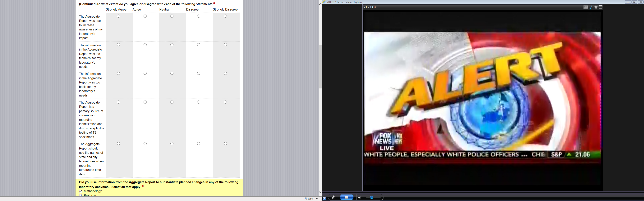This screenshot has height=201, width=644.
Task: Choose Neutral for 'too technical' statement
Action: coord(172,45)
